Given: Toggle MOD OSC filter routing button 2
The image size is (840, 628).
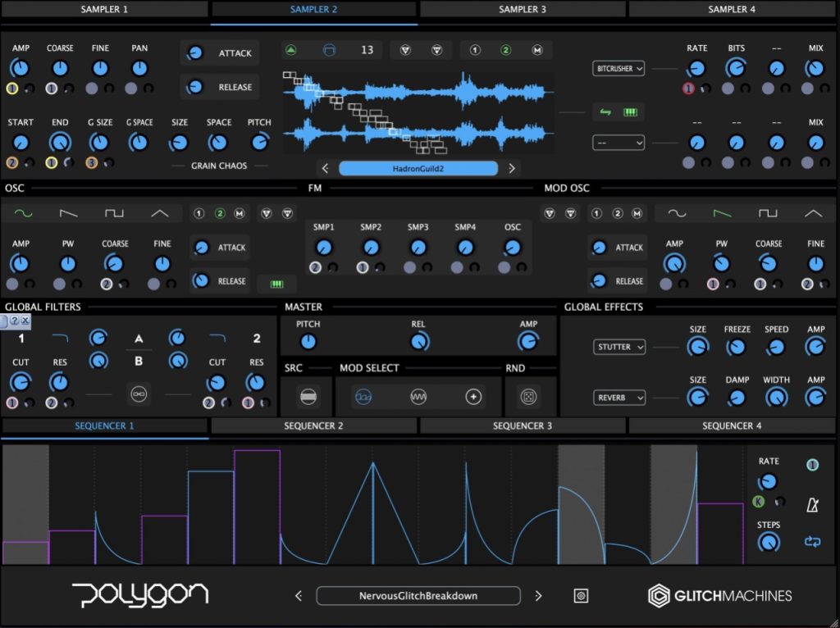Looking at the screenshot, I should (617, 214).
